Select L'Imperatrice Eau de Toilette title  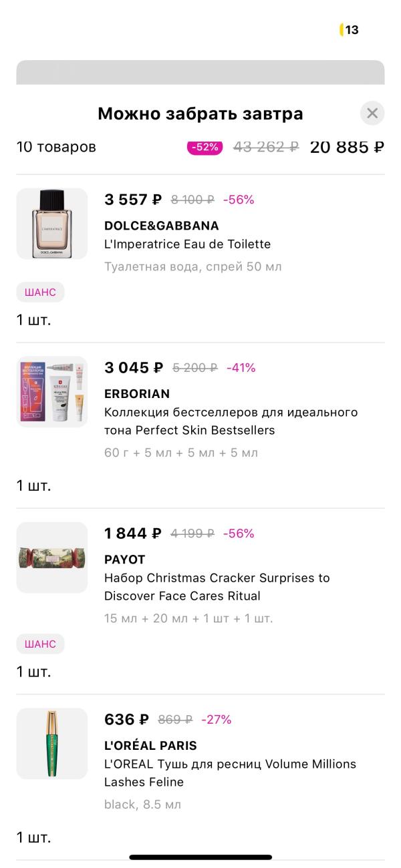[x=187, y=244]
